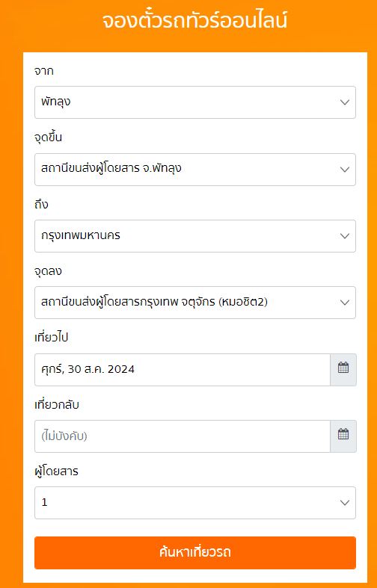Image resolution: width=377 pixels, height=588 pixels.
Task: Click the optional return date field (ไม่บังคับ)
Action: (x=182, y=436)
